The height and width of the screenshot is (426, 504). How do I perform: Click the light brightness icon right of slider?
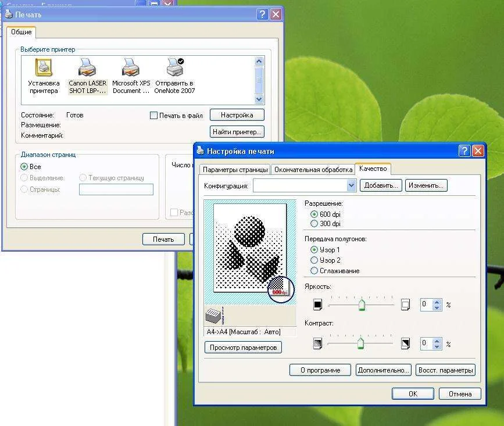click(406, 304)
